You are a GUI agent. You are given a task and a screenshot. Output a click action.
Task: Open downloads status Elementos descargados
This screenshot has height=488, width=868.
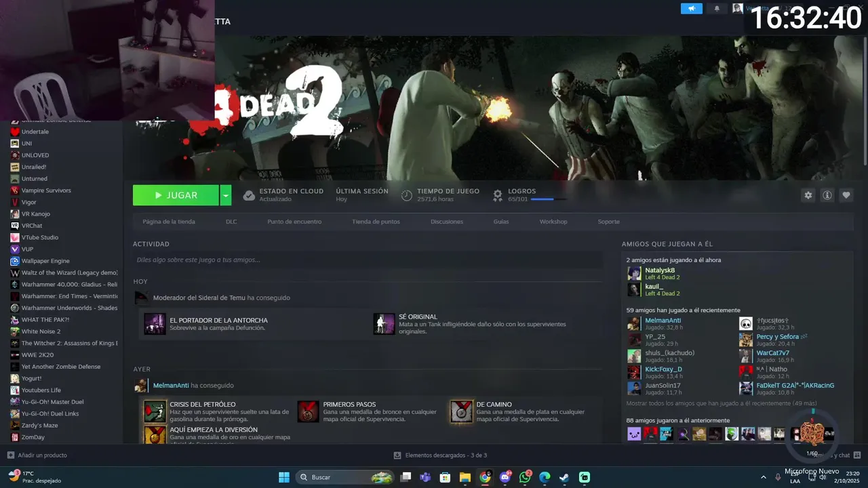440,455
